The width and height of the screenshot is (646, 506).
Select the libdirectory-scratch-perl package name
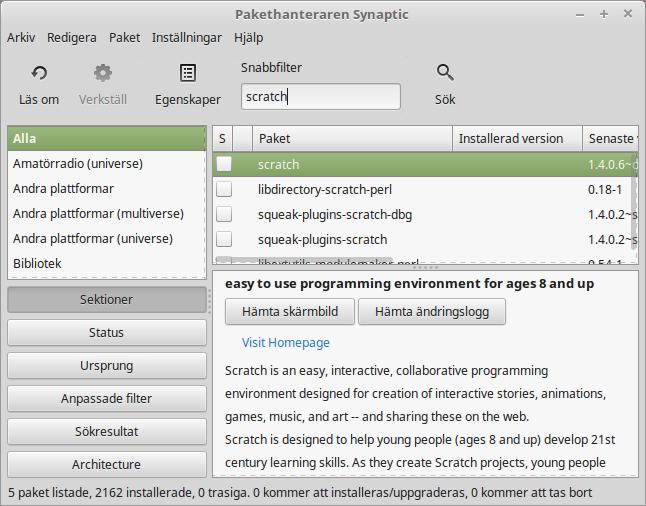point(325,190)
